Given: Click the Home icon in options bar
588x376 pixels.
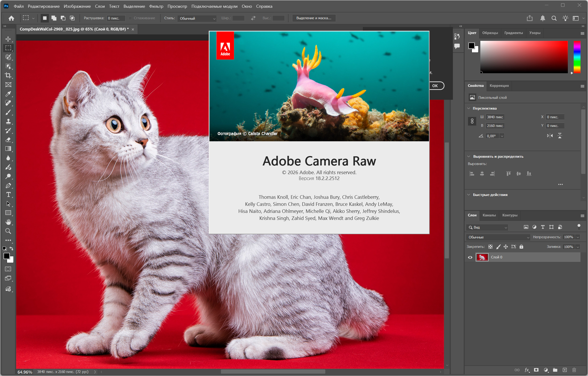Looking at the screenshot, I should (11, 18).
